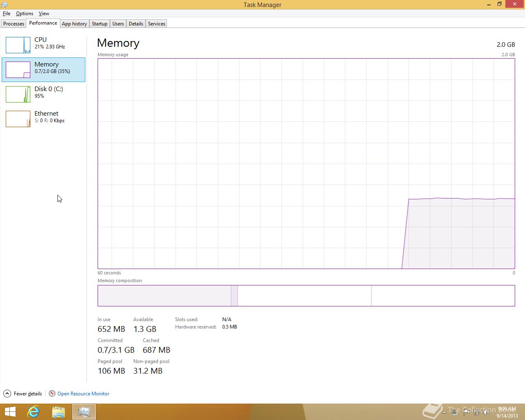
Task: Minimize the Task Manager window
Action: coord(489,5)
